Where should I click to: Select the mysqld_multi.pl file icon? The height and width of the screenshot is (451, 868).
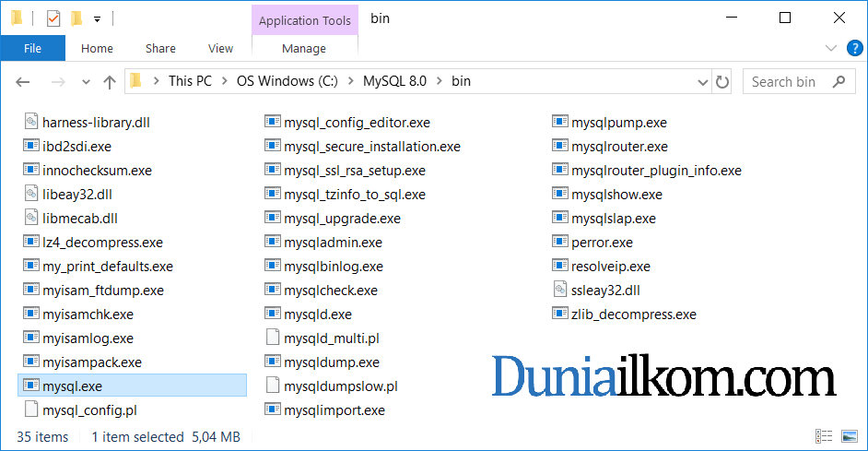click(x=273, y=338)
